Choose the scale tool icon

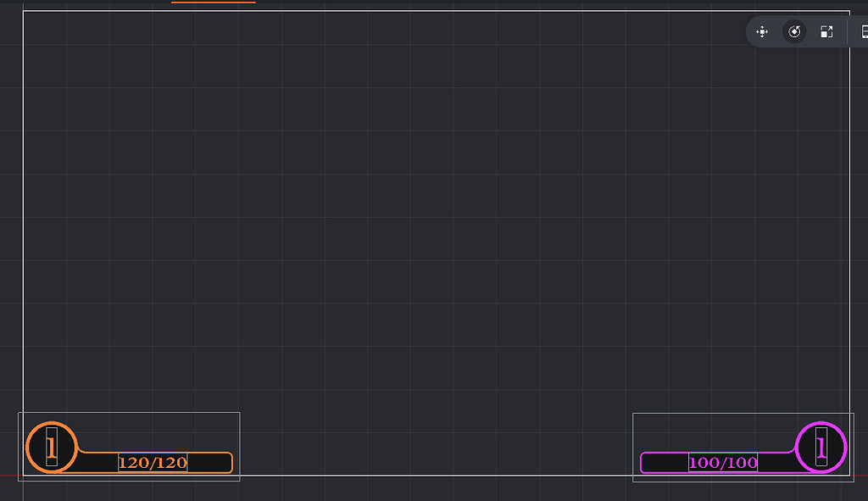(x=826, y=31)
